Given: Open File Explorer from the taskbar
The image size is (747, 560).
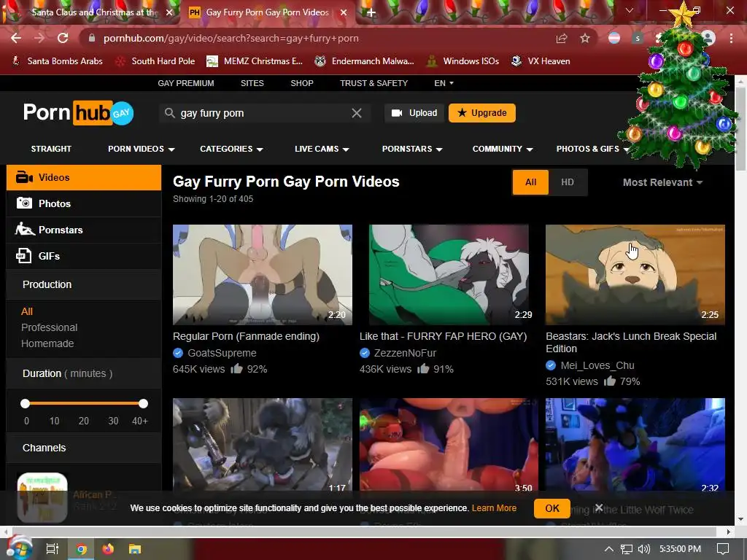Looking at the screenshot, I should pyautogui.click(x=135, y=549).
